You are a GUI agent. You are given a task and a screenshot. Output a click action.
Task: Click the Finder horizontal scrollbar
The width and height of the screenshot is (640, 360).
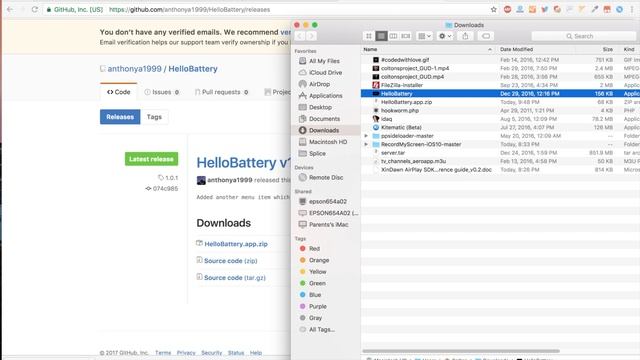point(461,351)
